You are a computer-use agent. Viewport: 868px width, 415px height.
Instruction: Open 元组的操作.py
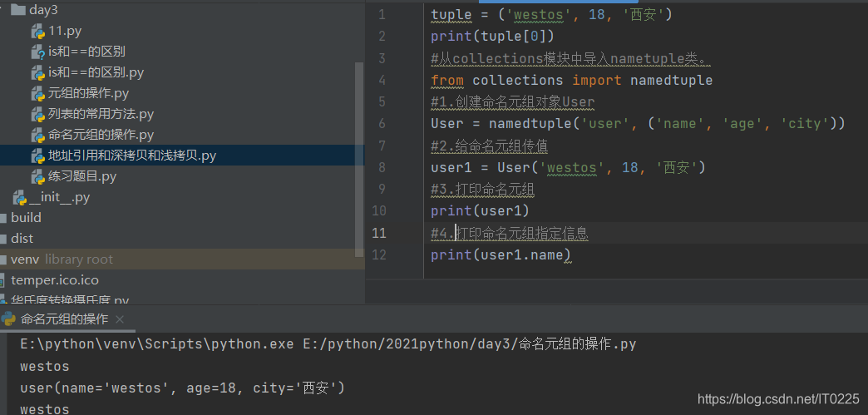(x=88, y=93)
